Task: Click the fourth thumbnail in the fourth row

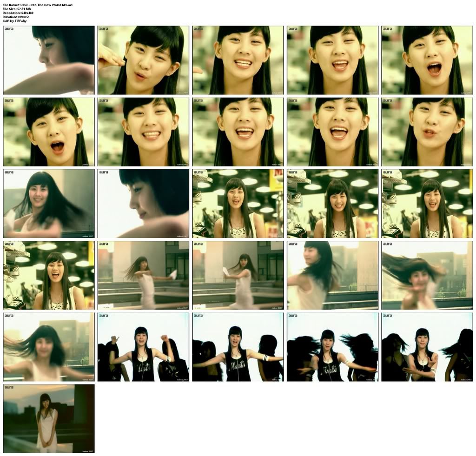Action: click(x=333, y=275)
